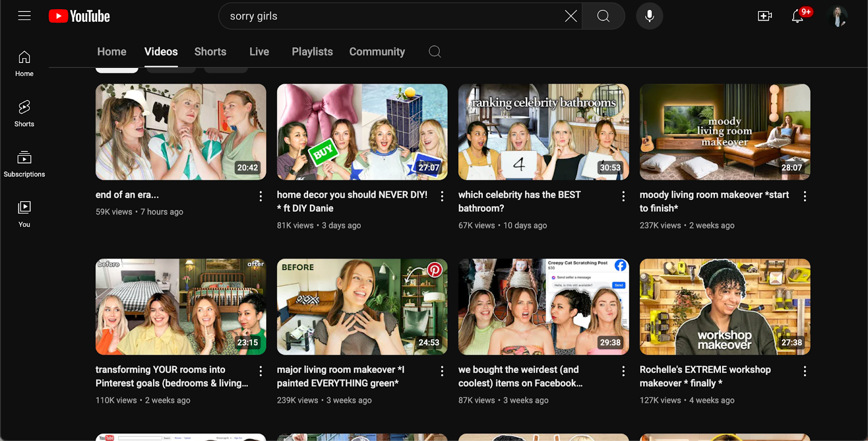
Task: Click title 'home decor you should NEVER DIY!'
Action: click(x=352, y=201)
